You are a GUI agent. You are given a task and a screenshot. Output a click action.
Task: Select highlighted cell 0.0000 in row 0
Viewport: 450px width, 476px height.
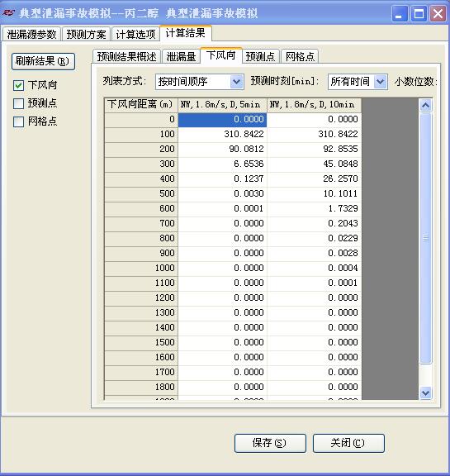coord(222,120)
